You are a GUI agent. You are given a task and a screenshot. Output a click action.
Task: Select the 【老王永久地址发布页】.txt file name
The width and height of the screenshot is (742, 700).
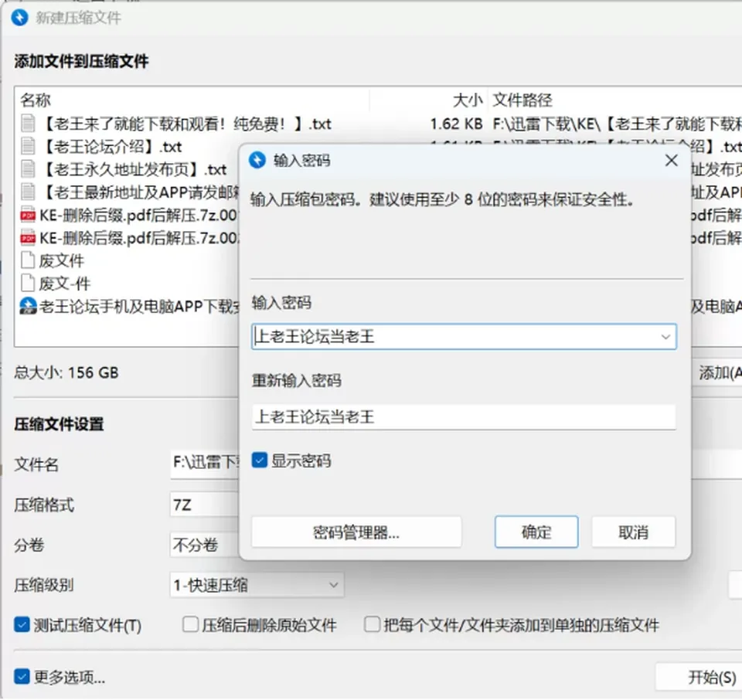coord(134,169)
